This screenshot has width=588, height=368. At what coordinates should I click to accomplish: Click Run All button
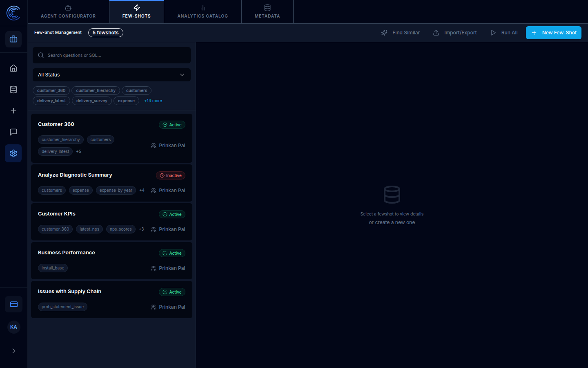[x=504, y=33]
